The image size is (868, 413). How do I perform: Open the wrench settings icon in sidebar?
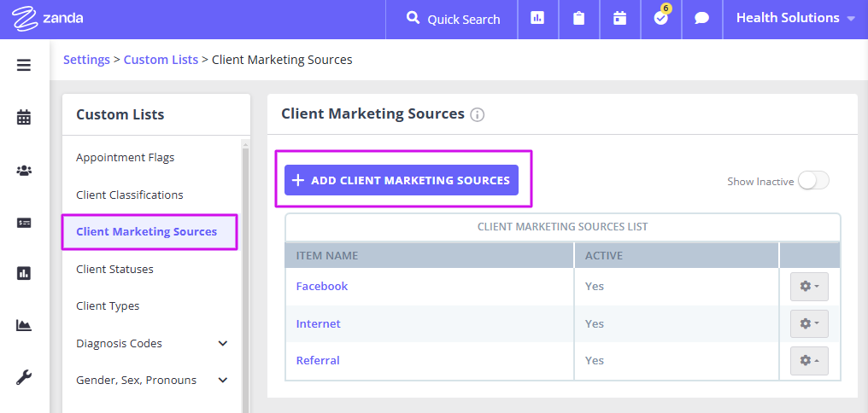24,378
